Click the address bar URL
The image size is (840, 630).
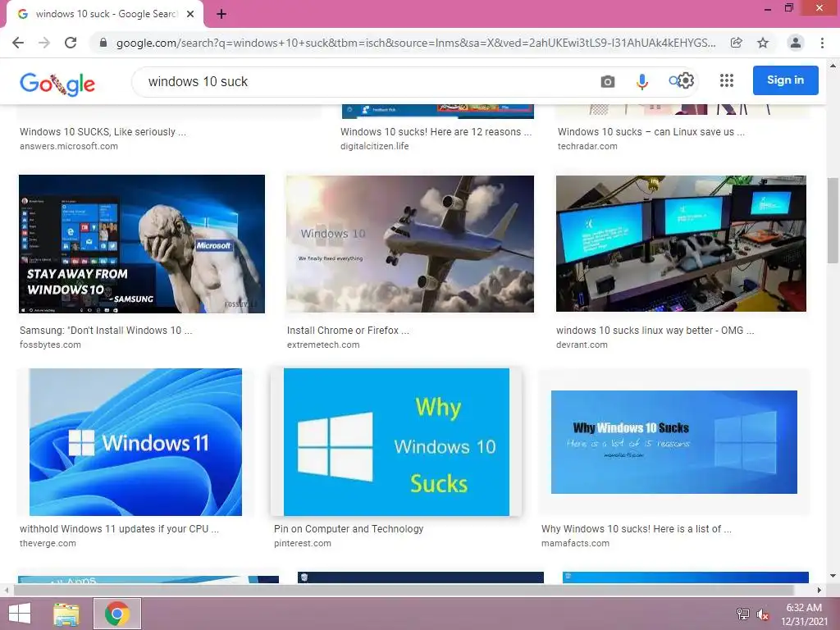(416, 43)
